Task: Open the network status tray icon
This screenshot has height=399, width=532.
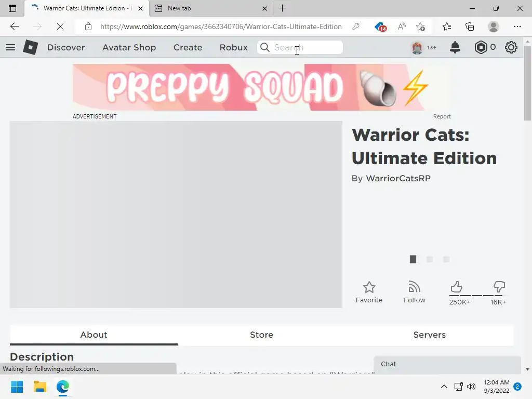Action: coord(459,387)
